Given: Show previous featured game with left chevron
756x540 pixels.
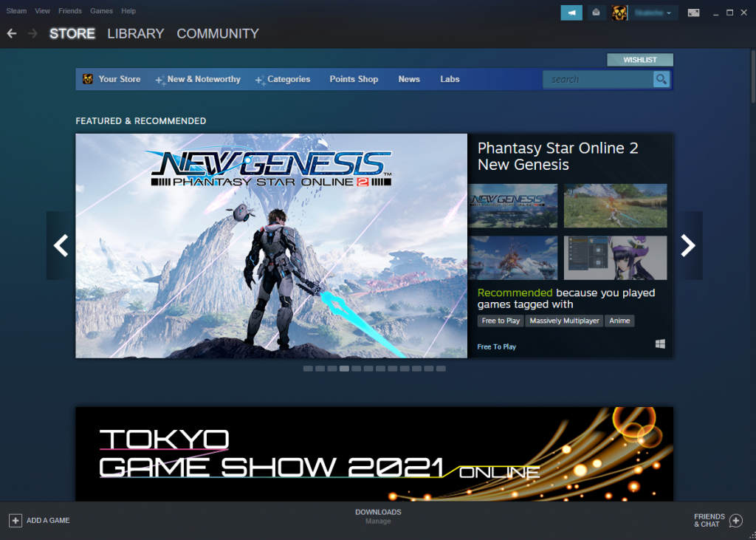Looking at the screenshot, I should tap(61, 246).
